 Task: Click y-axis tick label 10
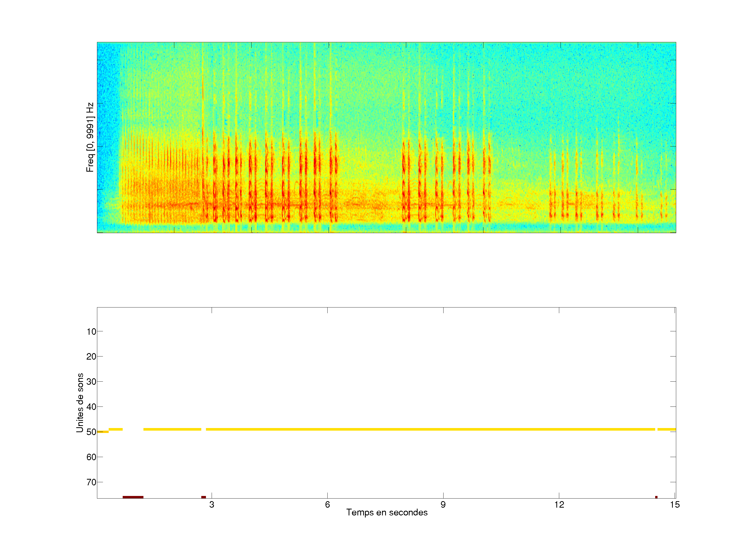(91, 332)
